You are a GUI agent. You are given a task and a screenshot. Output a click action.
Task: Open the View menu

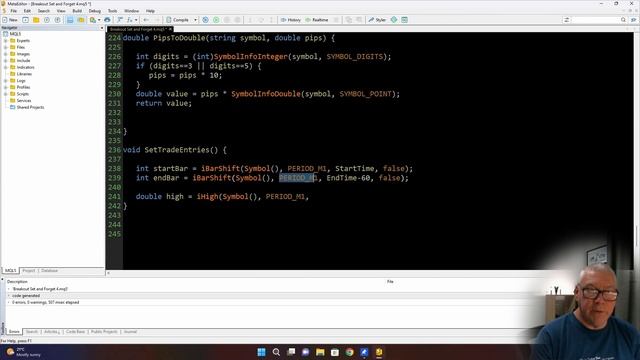coord(61,11)
